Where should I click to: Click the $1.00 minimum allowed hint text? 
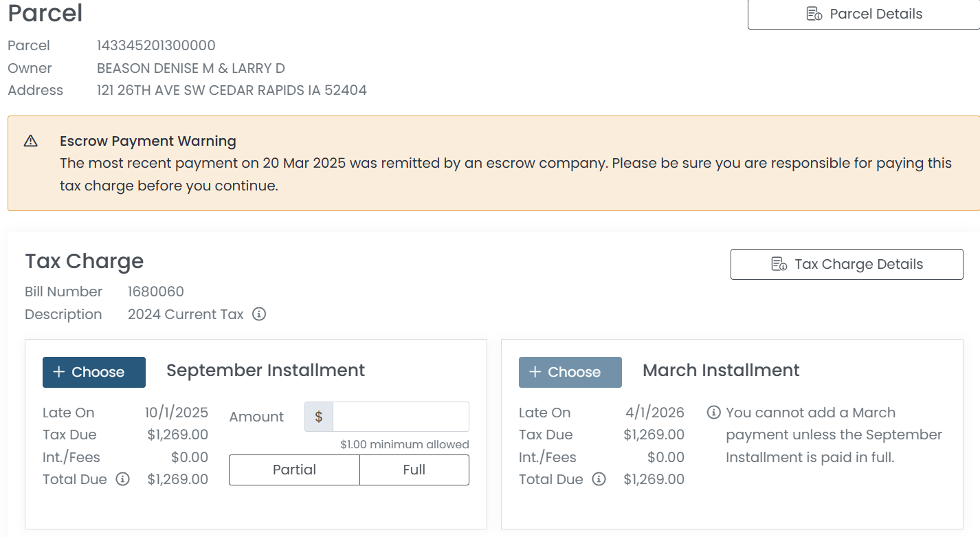[x=404, y=444]
